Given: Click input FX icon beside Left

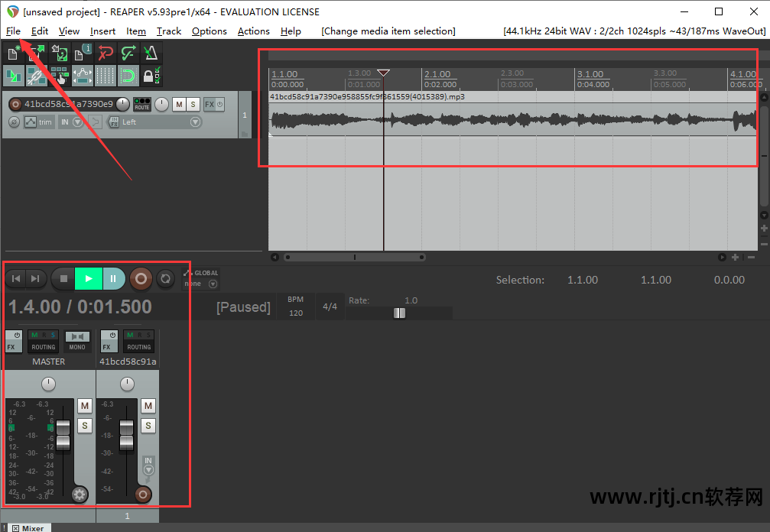Looking at the screenshot, I should pos(113,122).
